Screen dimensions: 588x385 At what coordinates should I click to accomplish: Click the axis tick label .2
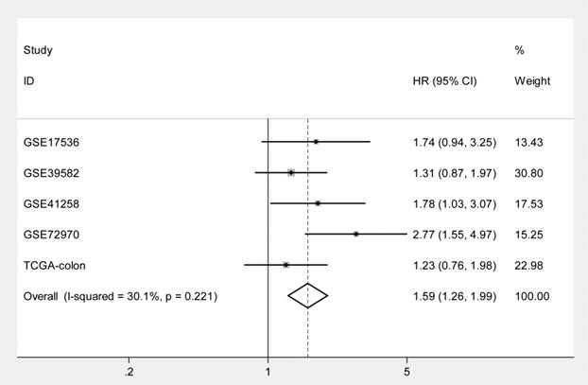point(129,370)
